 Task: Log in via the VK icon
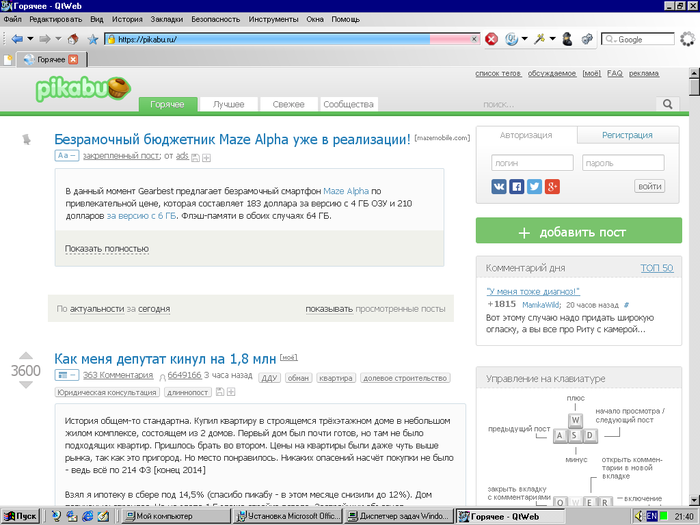tap(499, 186)
